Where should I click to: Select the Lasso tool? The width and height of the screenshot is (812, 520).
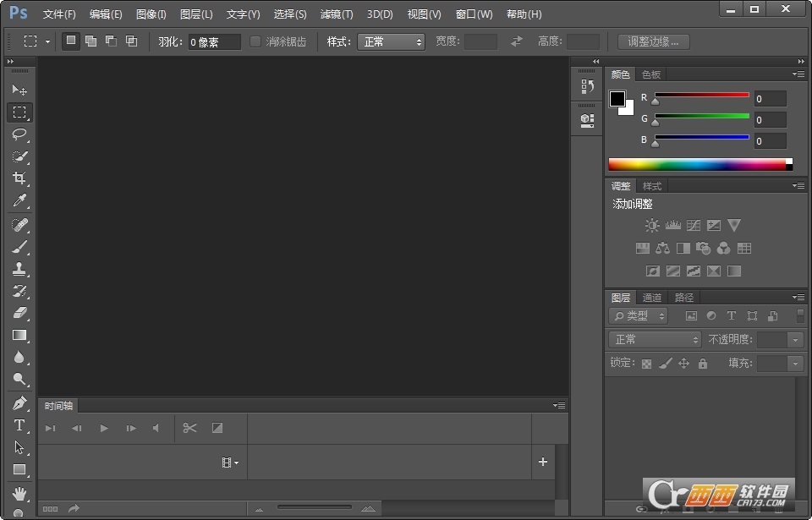pos(19,134)
